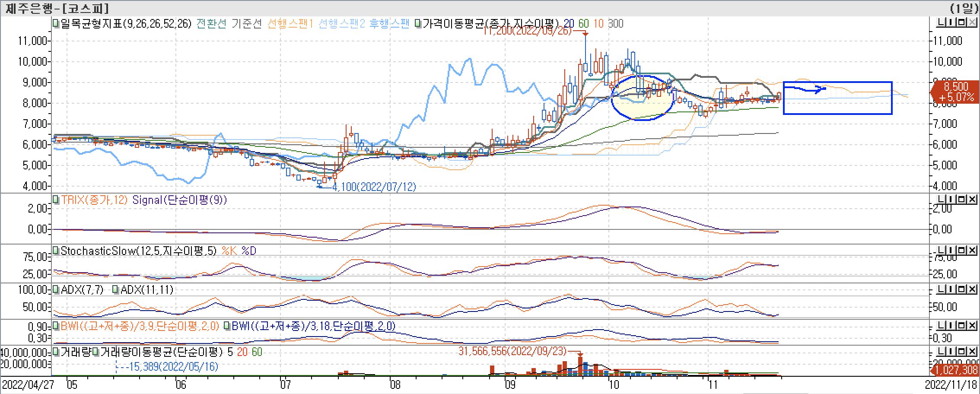Toggle the orange BWI 3,9 marker box
980x394 pixels.
pos(56,326)
